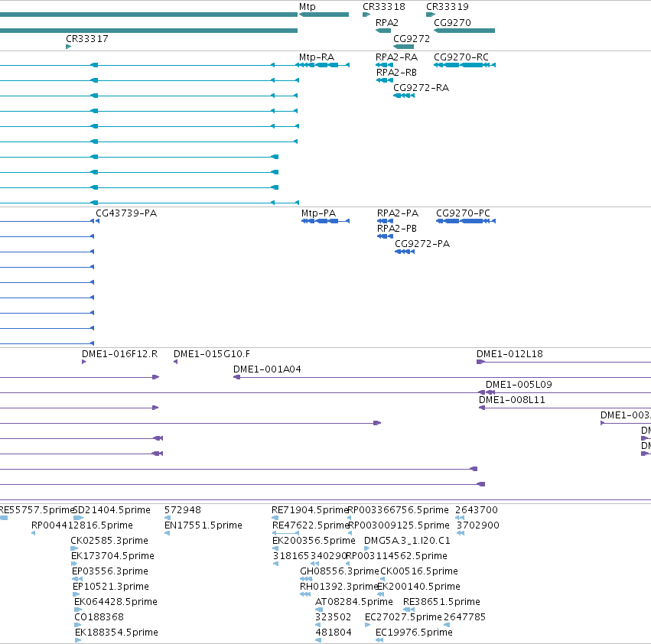The image size is (651, 644).
Task: Select the EK188354.5prime EST label
Action: pyautogui.click(x=117, y=633)
